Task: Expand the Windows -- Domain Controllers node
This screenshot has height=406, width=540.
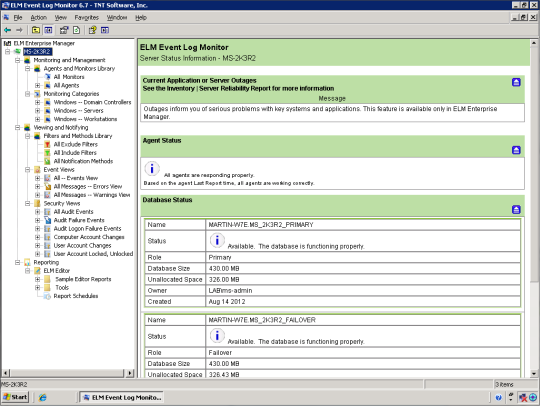Action: point(38,102)
